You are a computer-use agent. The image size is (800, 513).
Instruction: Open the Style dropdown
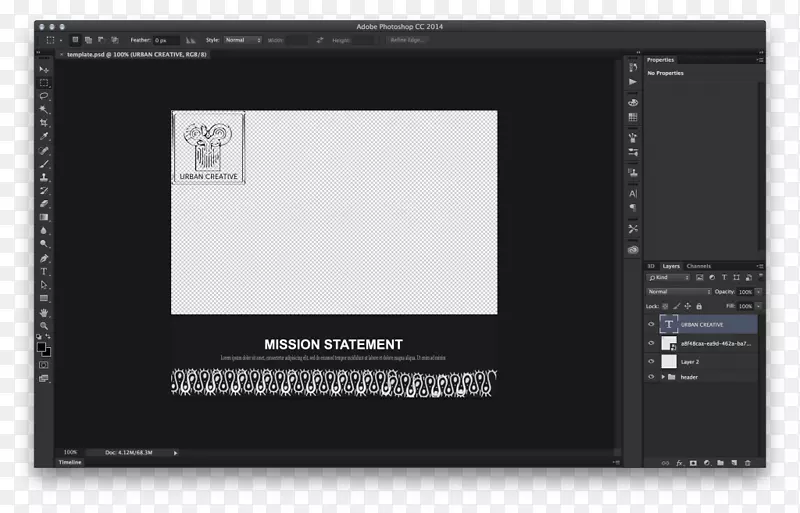243,40
